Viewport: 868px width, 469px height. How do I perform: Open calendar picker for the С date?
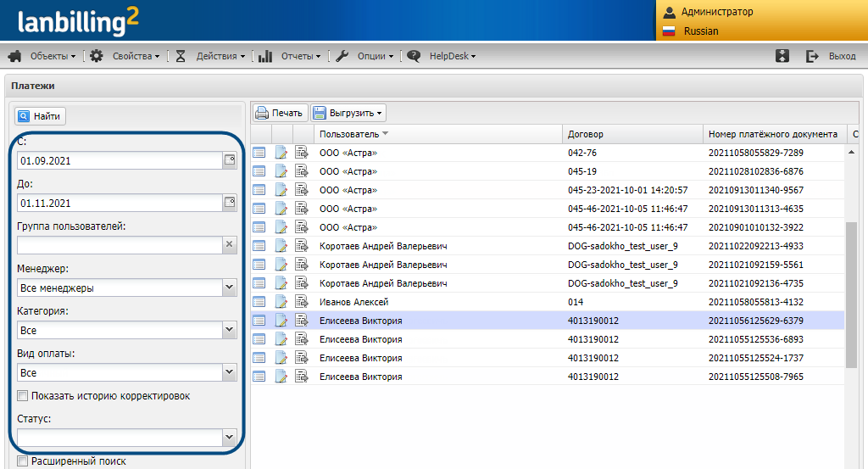click(230, 160)
